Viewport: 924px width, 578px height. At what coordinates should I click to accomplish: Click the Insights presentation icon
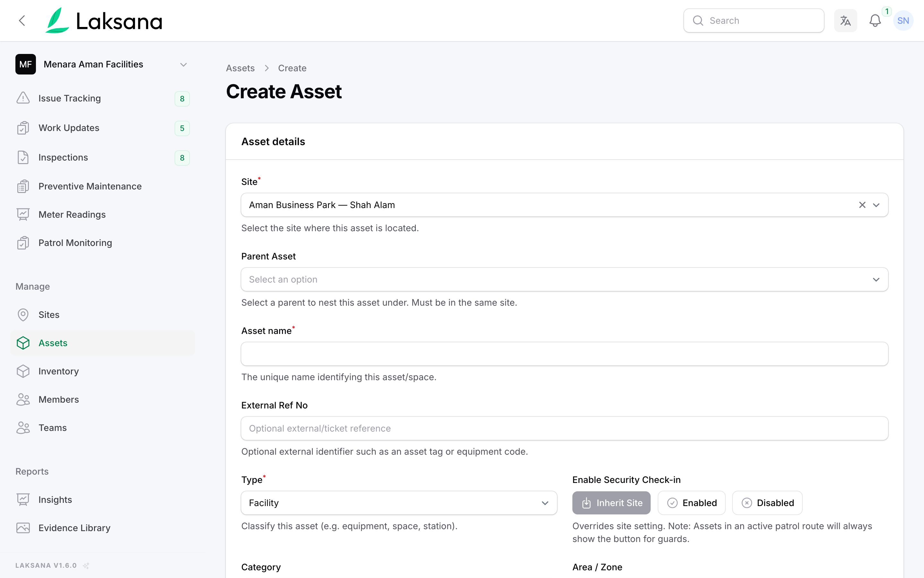click(23, 500)
